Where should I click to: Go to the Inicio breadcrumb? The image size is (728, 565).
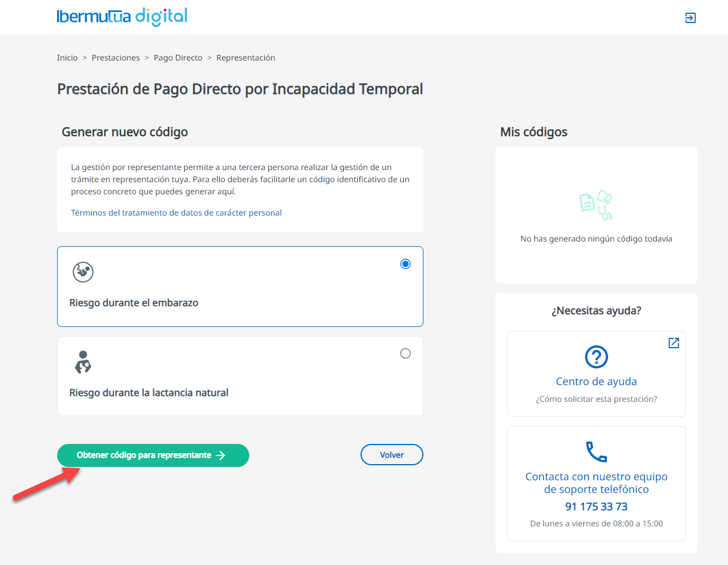[x=67, y=58]
